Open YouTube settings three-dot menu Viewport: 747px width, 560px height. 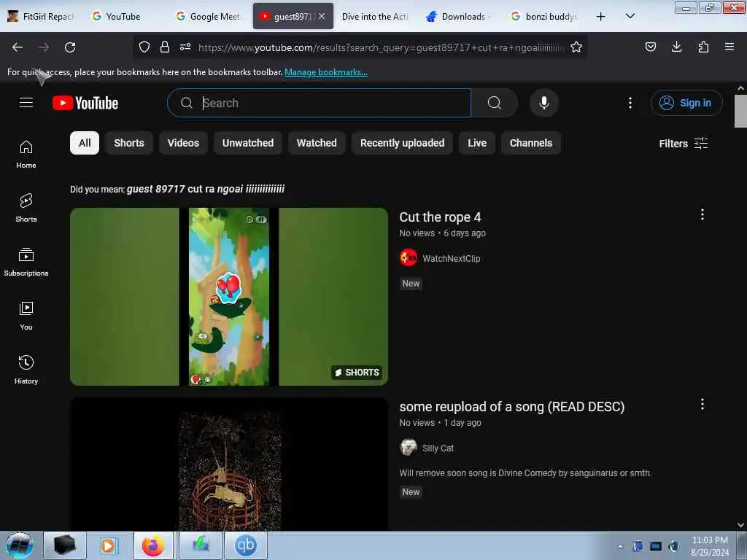[630, 103]
